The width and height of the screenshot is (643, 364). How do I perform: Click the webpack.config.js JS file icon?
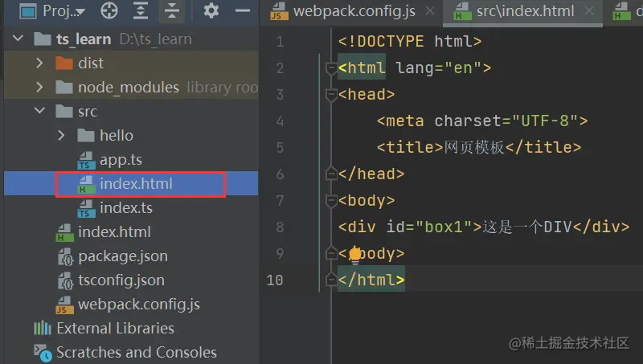pos(65,305)
